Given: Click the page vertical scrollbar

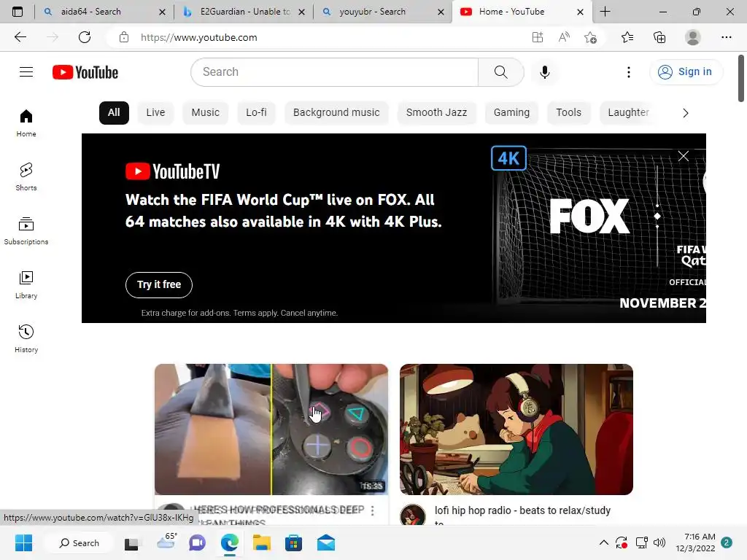Looking at the screenshot, I should coord(741,78).
